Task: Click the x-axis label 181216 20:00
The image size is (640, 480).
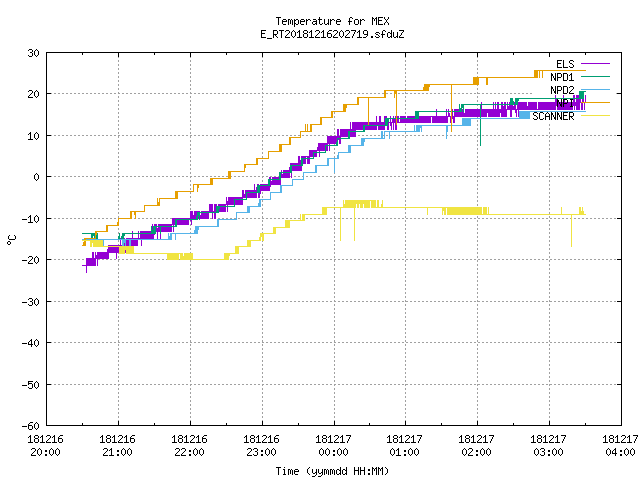Action: coord(45,446)
